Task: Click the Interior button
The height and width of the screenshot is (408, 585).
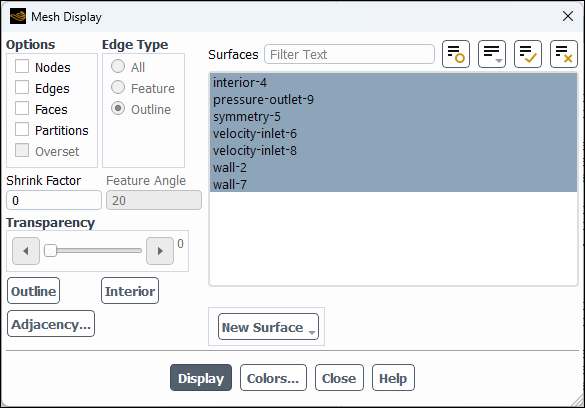Action: click(130, 291)
